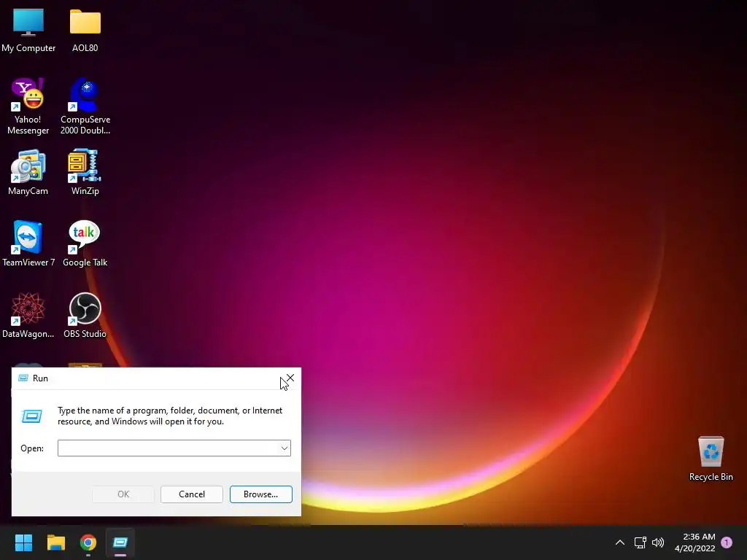The image size is (747, 560).
Task: Focus the Open text field
Action: (169, 448)
